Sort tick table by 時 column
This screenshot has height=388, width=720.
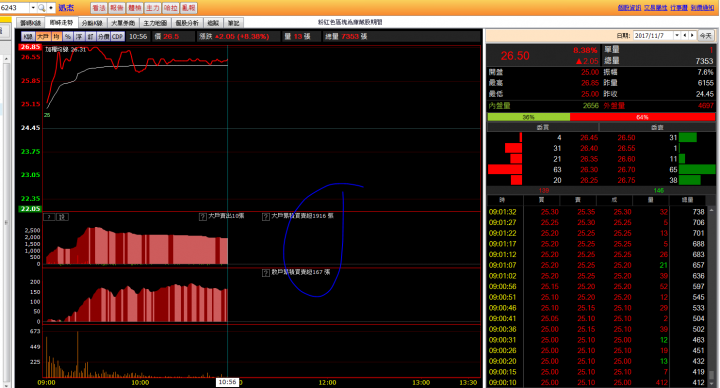[505, 200]
